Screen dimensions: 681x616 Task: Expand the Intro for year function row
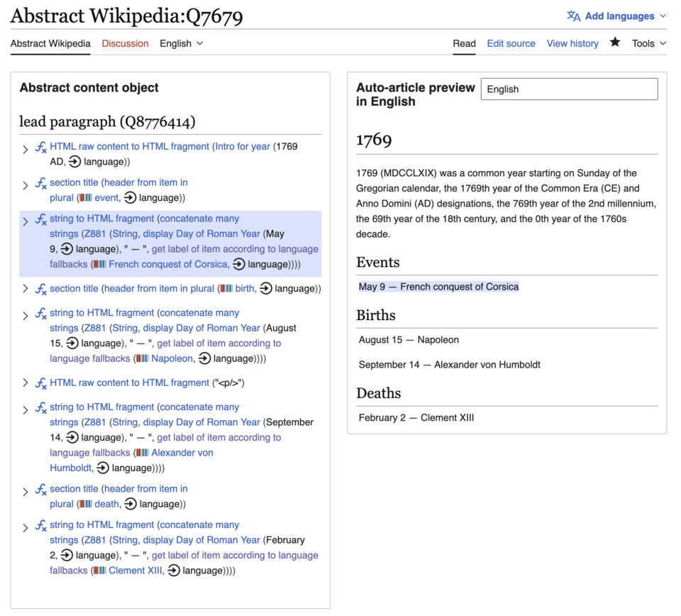point(26,149)
